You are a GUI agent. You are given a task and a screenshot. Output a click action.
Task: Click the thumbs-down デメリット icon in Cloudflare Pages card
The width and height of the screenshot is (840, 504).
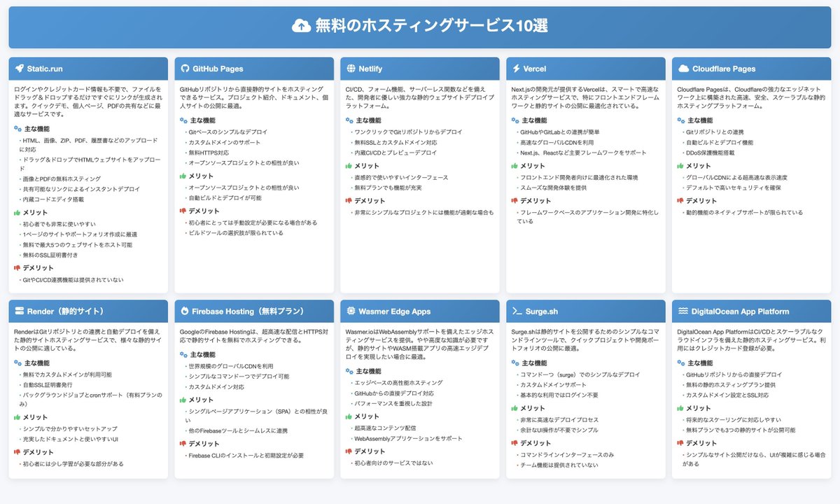[x=682, y=201]
